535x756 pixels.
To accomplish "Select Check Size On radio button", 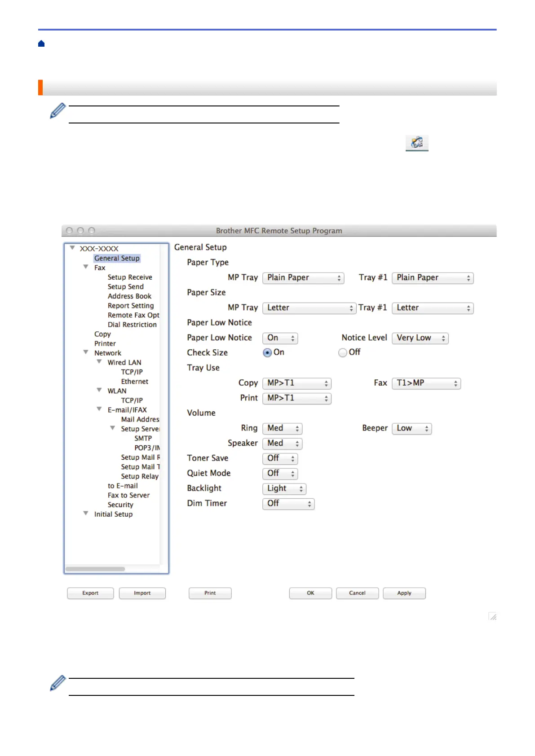I will tap(267, 352).
